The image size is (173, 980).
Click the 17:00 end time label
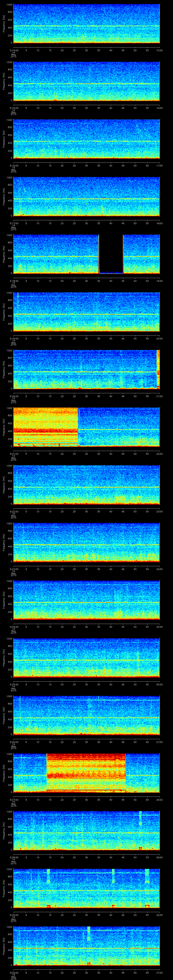tap(159, 166)
